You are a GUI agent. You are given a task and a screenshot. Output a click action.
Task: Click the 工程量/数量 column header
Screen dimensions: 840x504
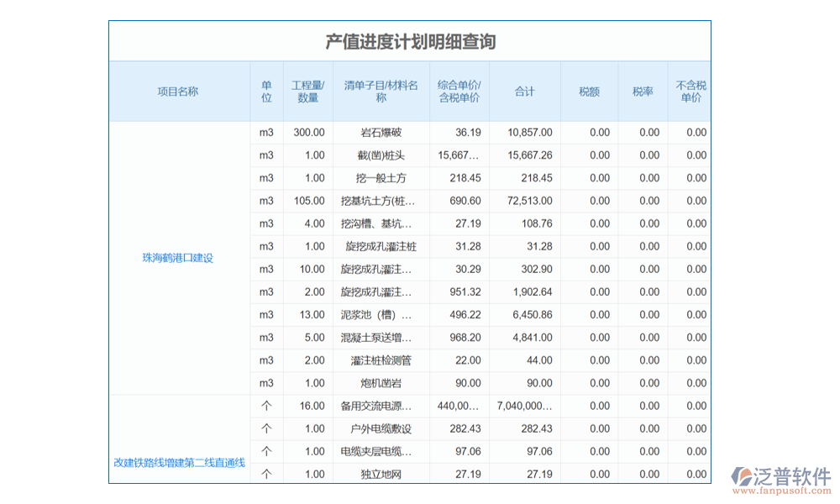(x=308, y=92)
